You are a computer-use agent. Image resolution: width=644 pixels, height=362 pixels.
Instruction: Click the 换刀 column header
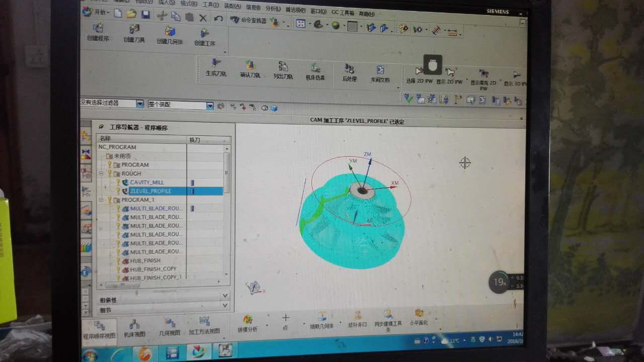tap(208, 139)
